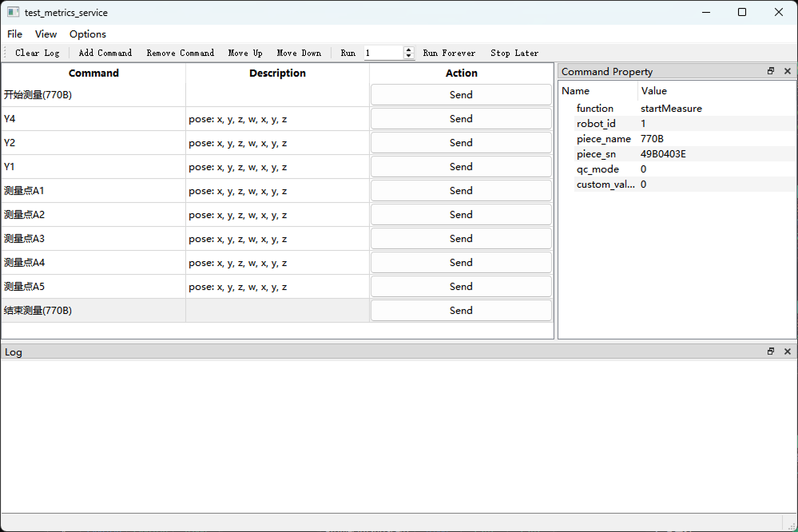Increment the Run count using the up arrow
798x532 pixels.
(x=408, y=50)
